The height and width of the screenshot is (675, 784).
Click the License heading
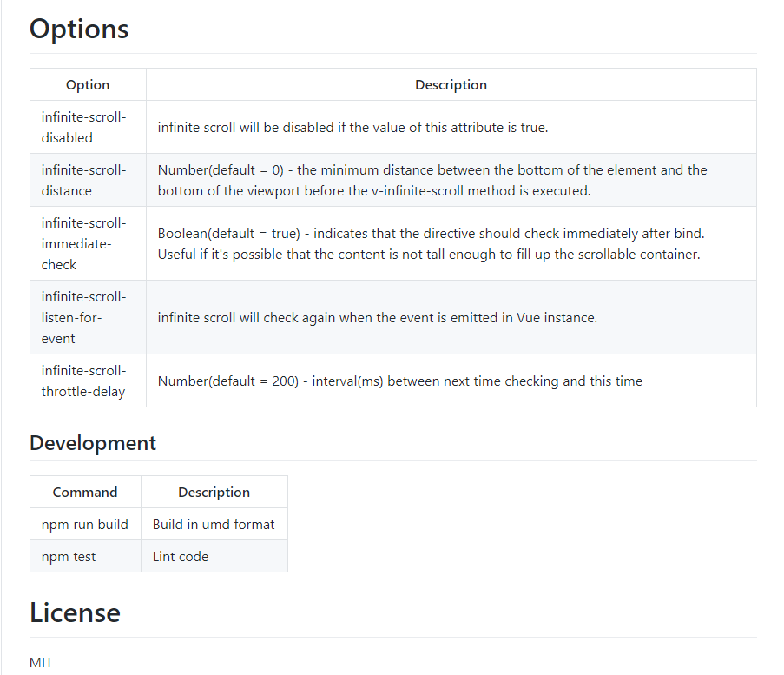[x=75, y=612]
